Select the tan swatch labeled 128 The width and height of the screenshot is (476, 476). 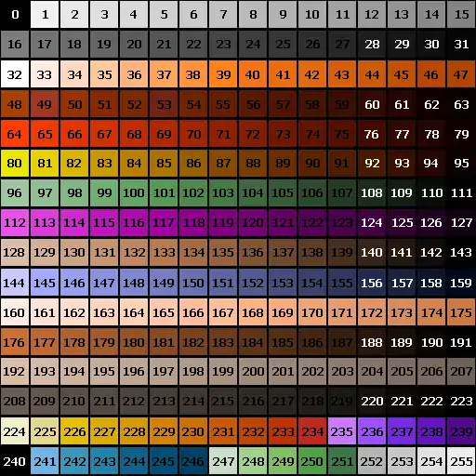pos(15,252)
